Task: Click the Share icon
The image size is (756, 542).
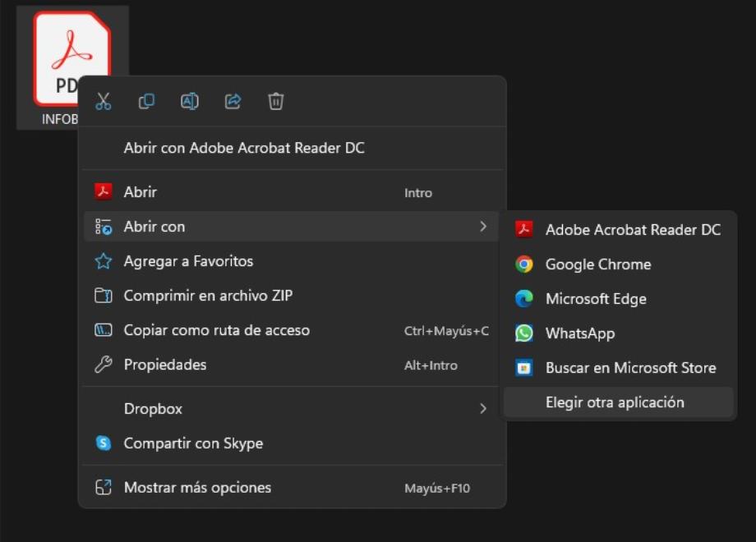Action: point(233,101)
